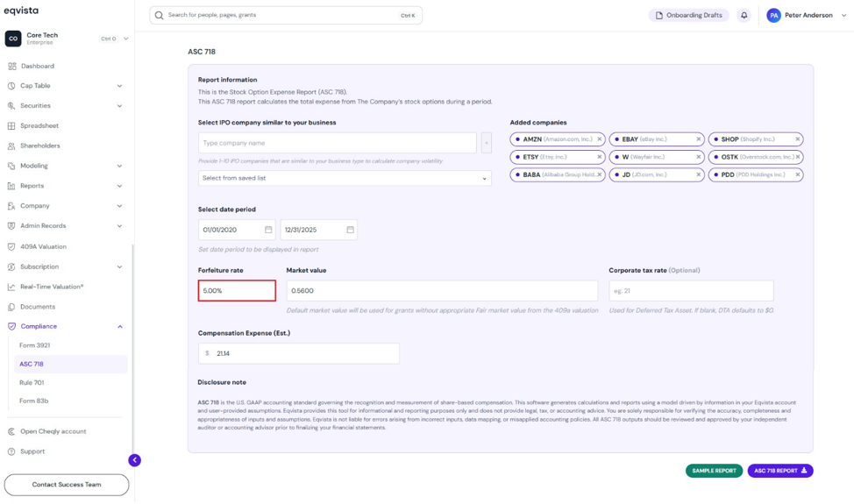The height and width of the screenshot is (504, 854).
Task: Expand the Securities menu chevron
Action: tap(120, 106)
